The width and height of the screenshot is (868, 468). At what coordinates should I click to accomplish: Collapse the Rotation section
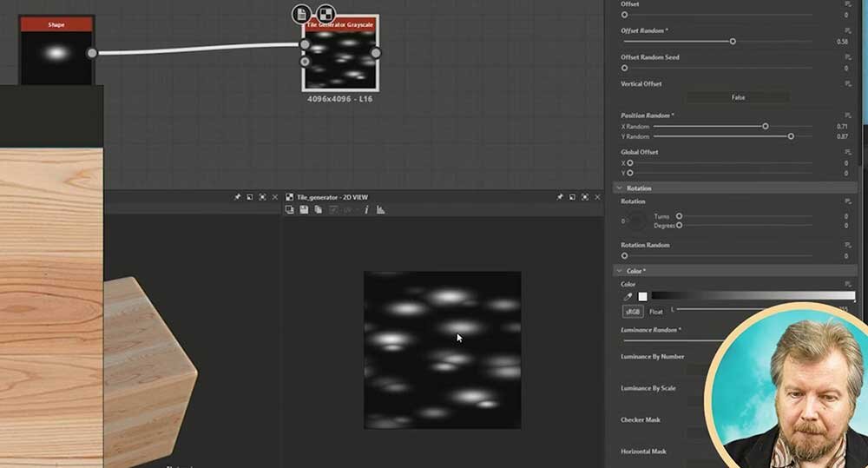(620, 188)
